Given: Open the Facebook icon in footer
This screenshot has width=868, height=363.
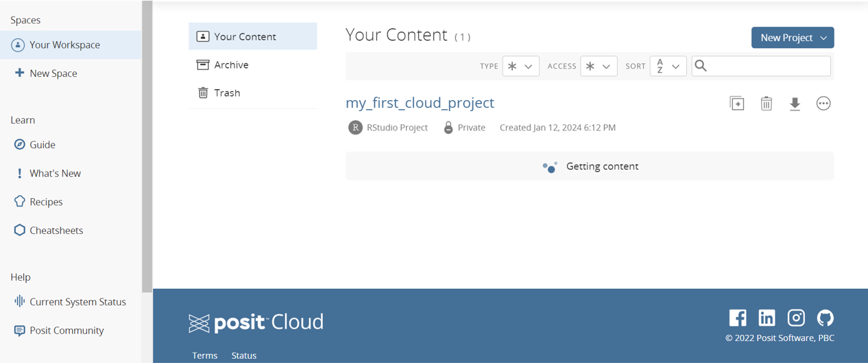Looking at the screenshot, I should tap(738, 318).
